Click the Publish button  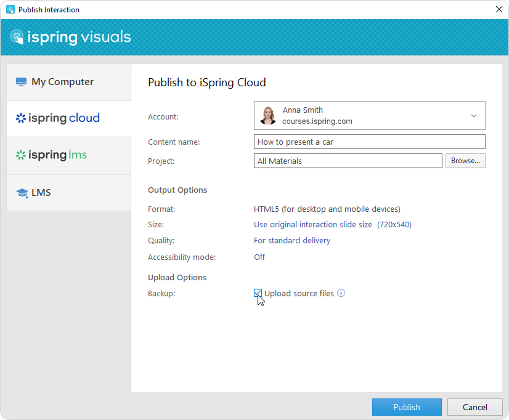click(407, 407)
